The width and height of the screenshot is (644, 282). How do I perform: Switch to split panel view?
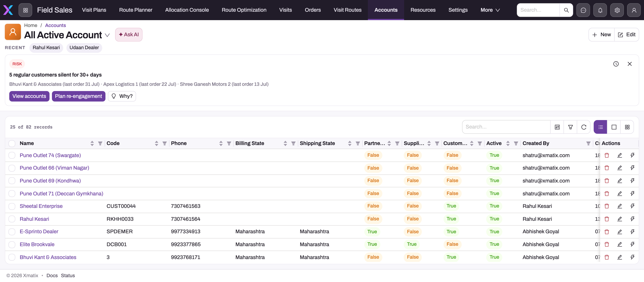[614, 127]
